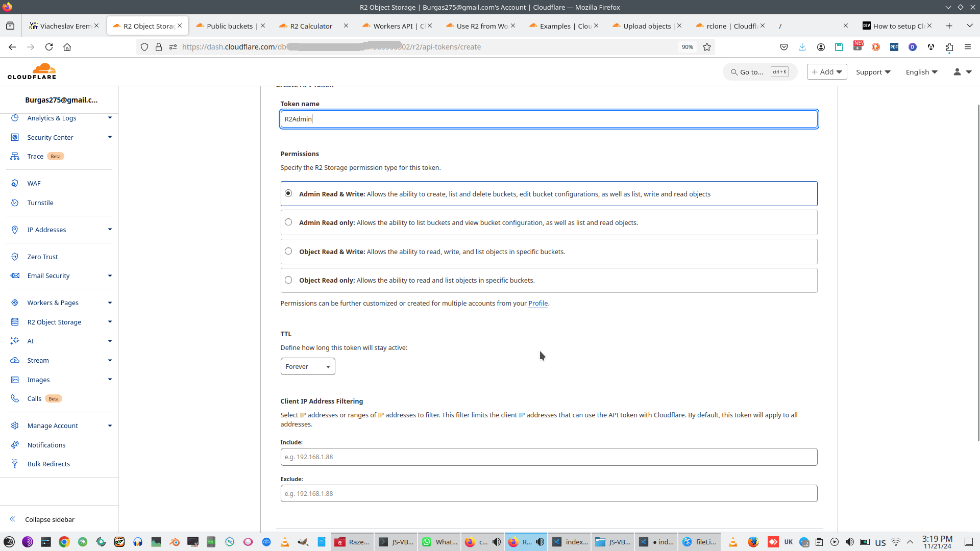Open the Profile link
This screenshot has height=551, width=980.
point(537,304)
